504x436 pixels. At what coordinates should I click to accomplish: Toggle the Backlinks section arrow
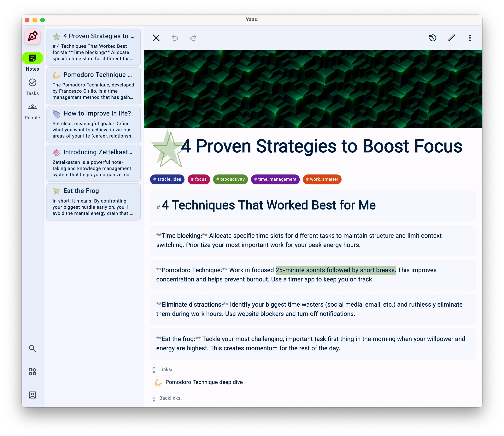(x=154, y=398)
